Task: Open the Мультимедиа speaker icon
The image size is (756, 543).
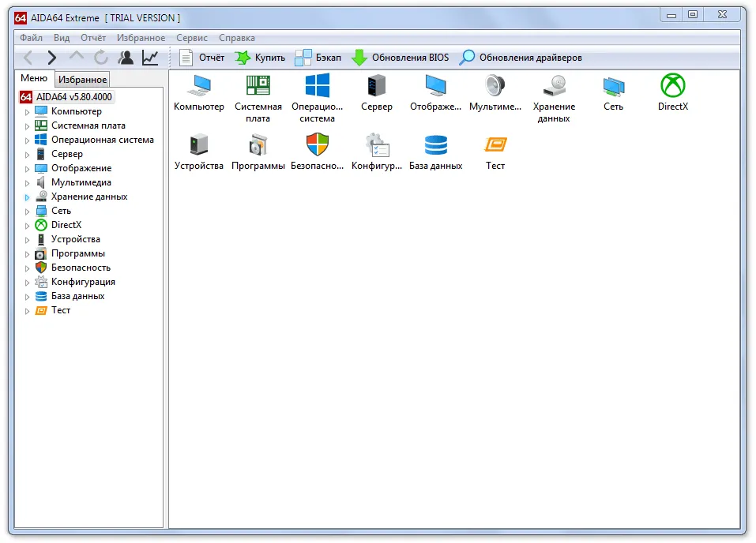Action: (x=495, y=86)
